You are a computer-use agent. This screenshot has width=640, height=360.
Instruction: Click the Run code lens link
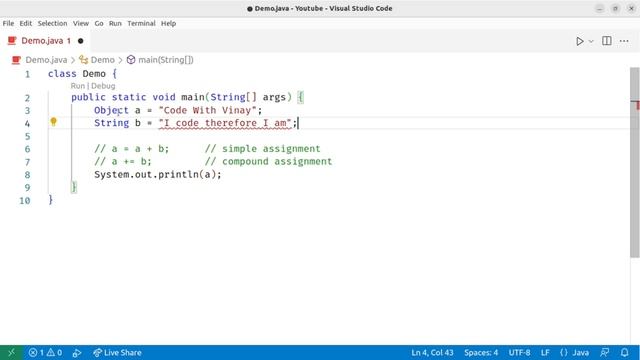pos(78,86)
